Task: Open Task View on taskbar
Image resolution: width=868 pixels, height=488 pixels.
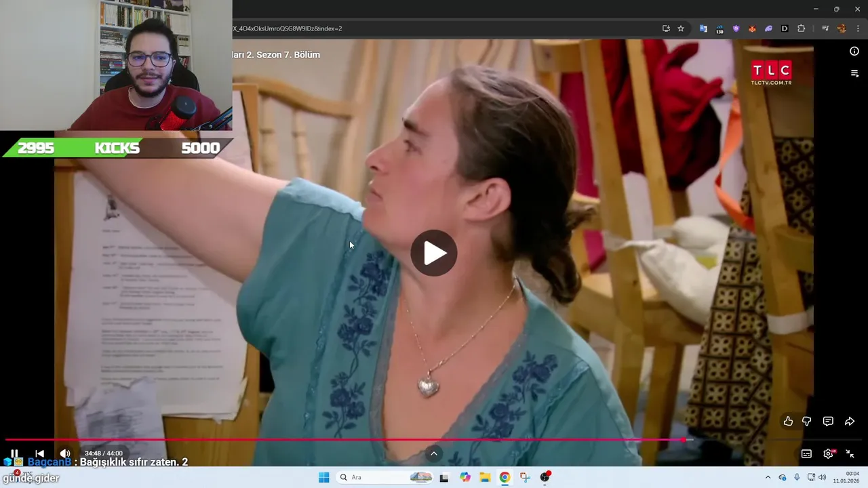Action: point(444,477)
